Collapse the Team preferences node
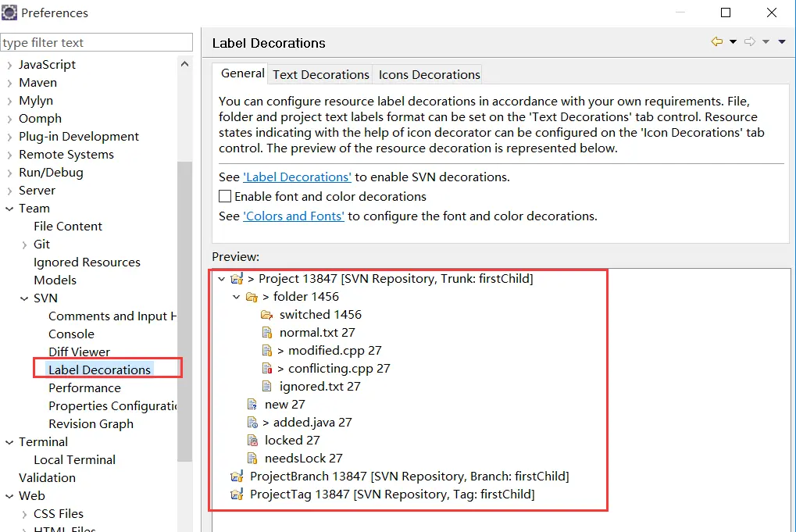The height and width of the screenshot is (532, 796). point(9,209)
